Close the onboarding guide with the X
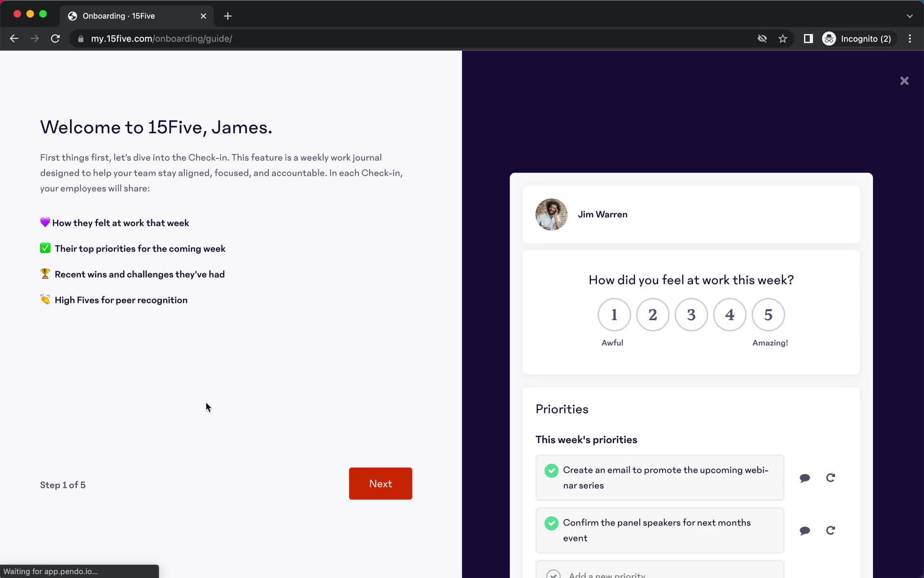924x578 pixels. pos(904,81)
